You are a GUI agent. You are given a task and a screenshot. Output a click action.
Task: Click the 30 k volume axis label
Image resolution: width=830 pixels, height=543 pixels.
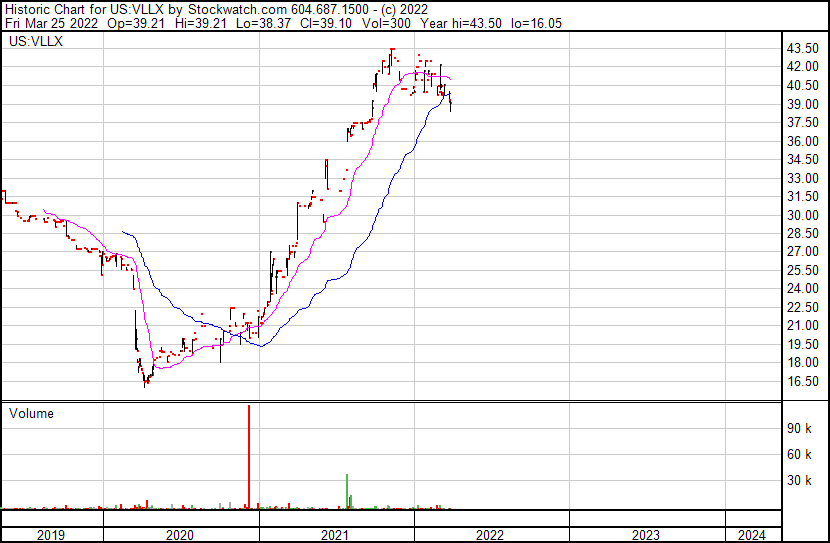800,480
